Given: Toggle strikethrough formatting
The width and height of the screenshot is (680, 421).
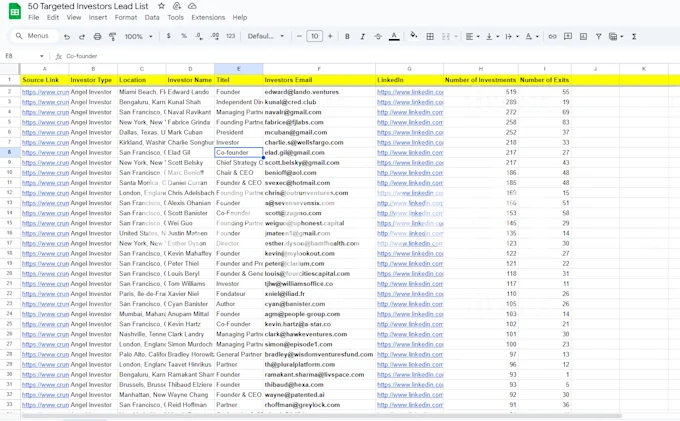Looking at the screenshot, I should (x=378, y=37).
